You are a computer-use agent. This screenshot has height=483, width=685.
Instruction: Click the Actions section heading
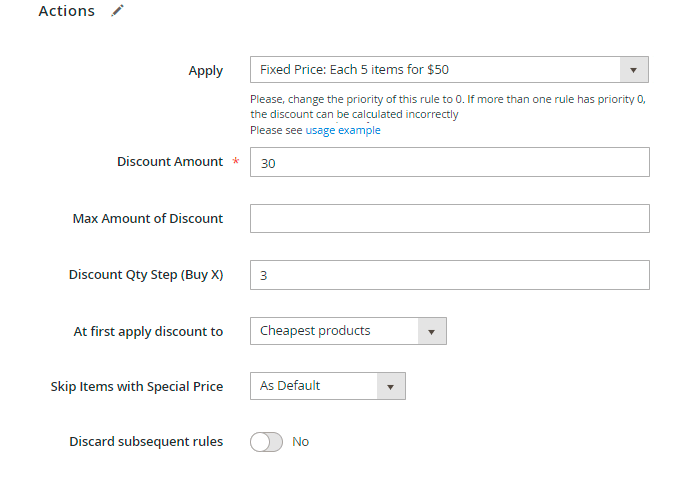click(x=66, y=11)
